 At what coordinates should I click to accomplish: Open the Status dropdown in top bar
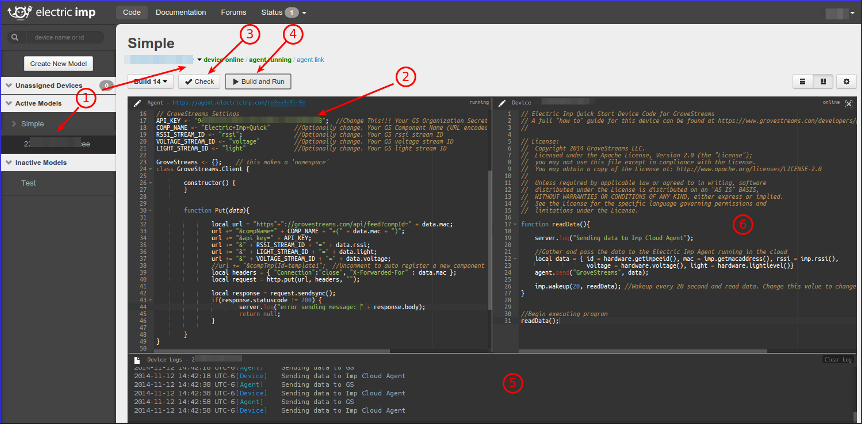click(x=277, y=13)
